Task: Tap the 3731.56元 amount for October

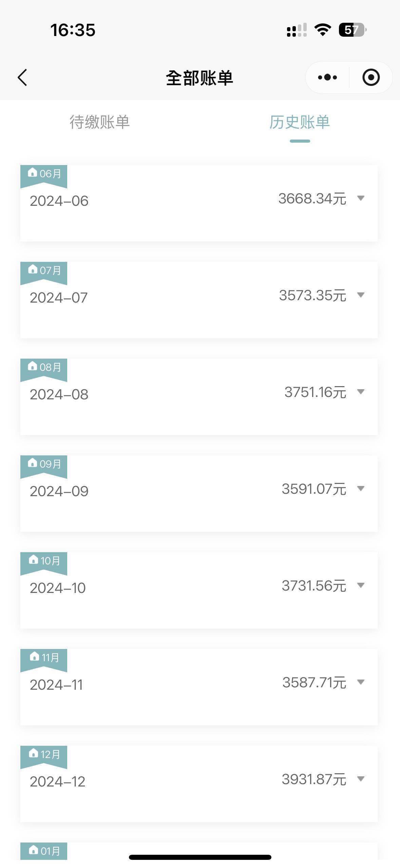Action: (x=314, y=586)
